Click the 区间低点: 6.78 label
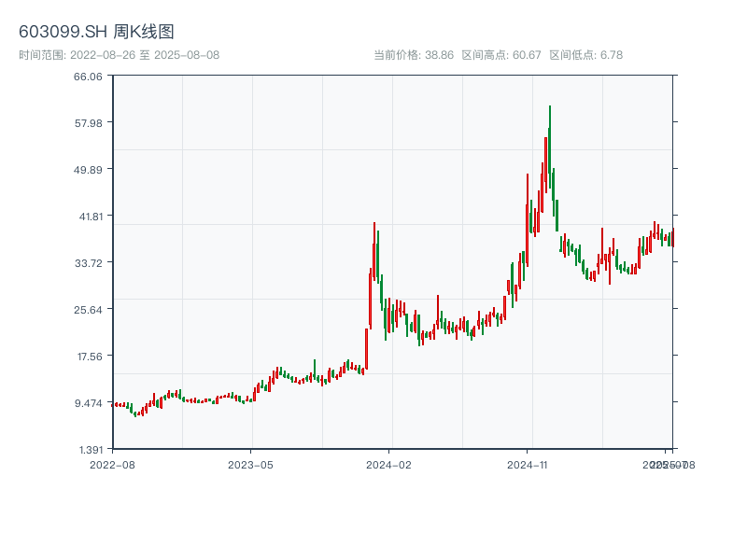 point(586,55)
